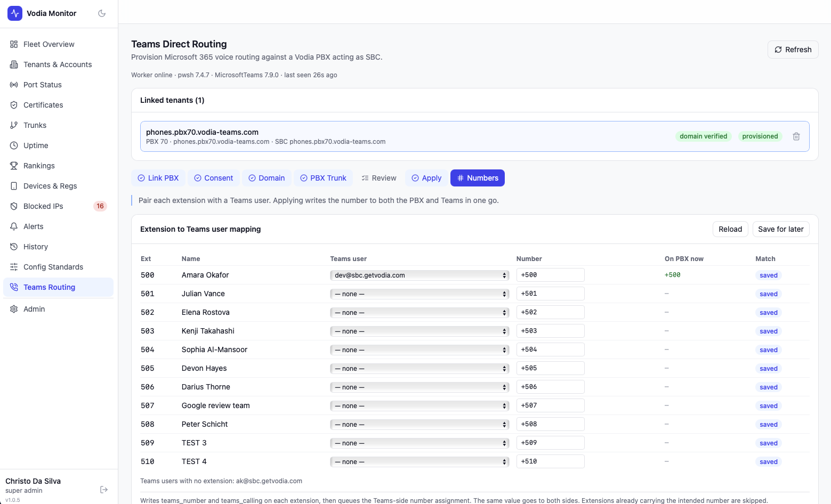
Task: Click the Certificates shield icon
Action: point(14,105)
